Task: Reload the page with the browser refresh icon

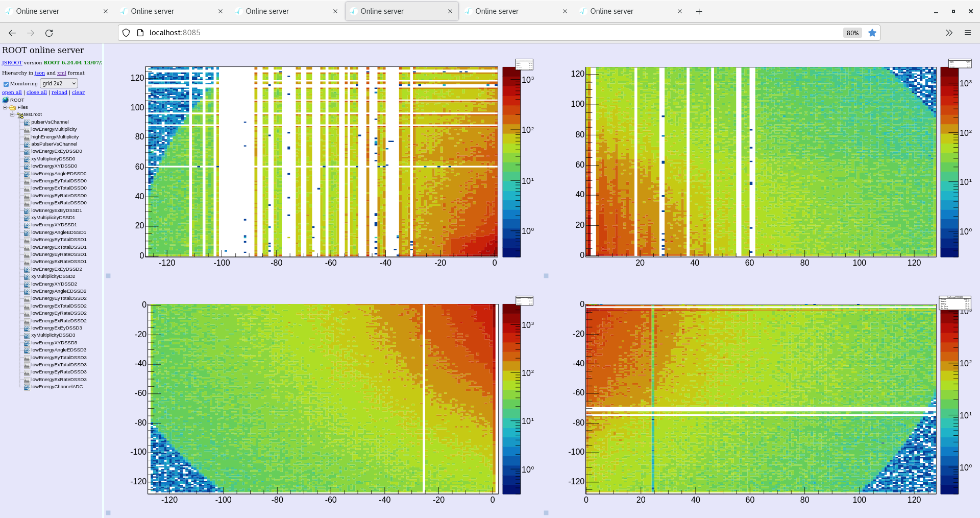Action: pos(49,33)
